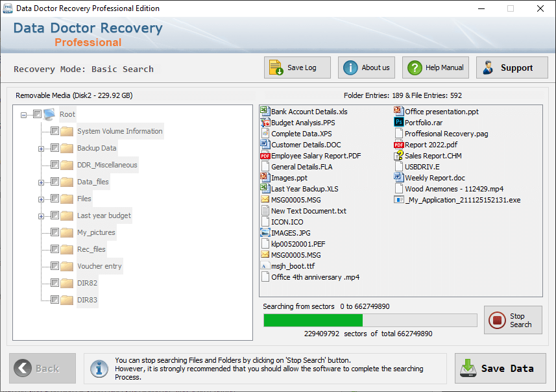Screen dimensions: 556x392
Task: Expand the Files folder node
Action: pyautogui.click(x=41, y=199)
